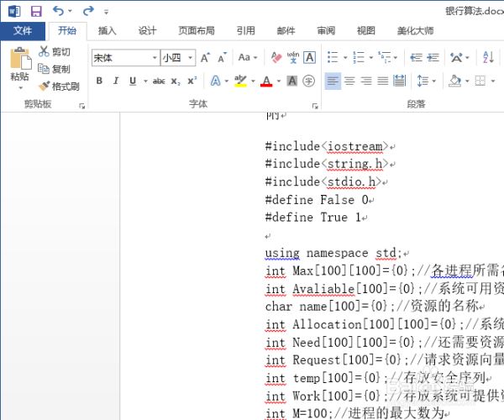Click the 剪切 (Cut) button
Screen dimensions: 504x420
55,52
